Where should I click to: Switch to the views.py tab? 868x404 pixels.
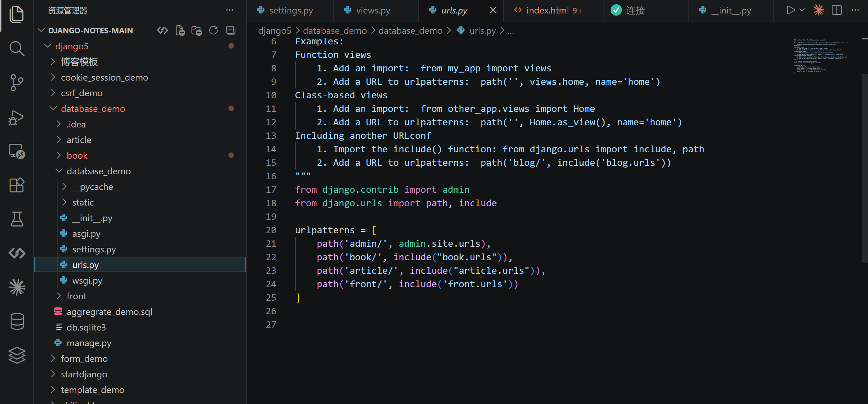point(372,10)
